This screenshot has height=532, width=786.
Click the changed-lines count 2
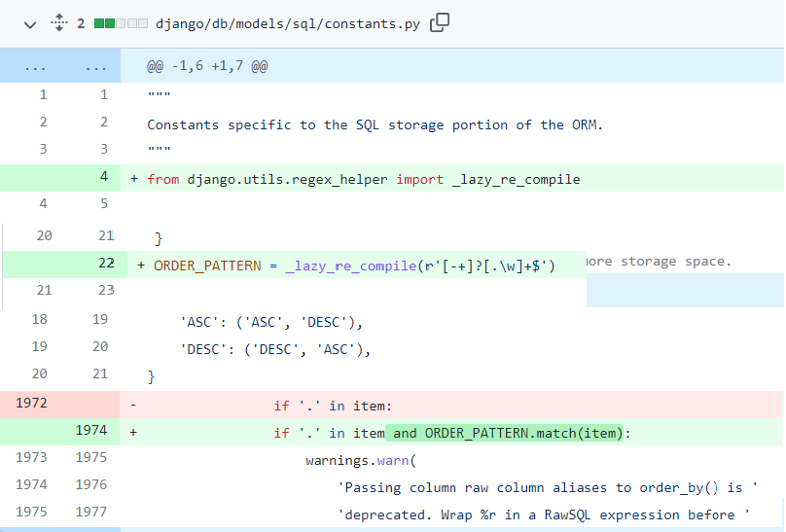81,23
